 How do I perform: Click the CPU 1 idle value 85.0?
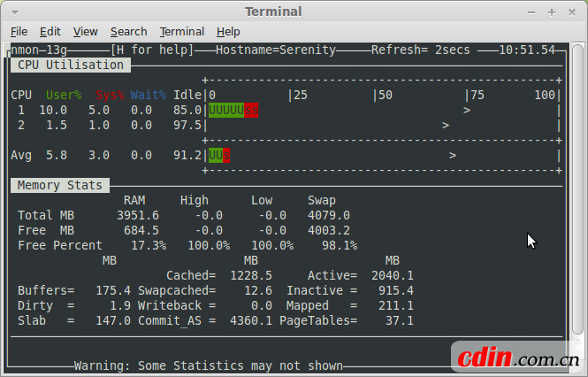pos(187,111)
